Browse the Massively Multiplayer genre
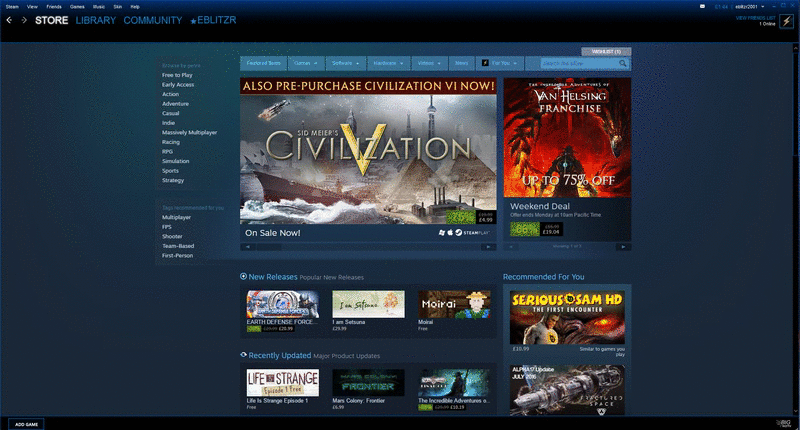 [x=189, y=133]
